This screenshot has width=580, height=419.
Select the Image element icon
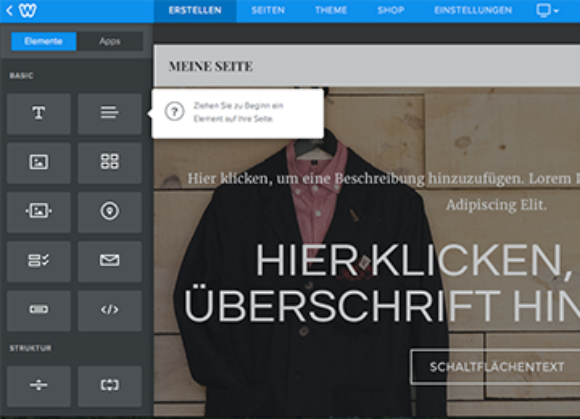[38, 163]
